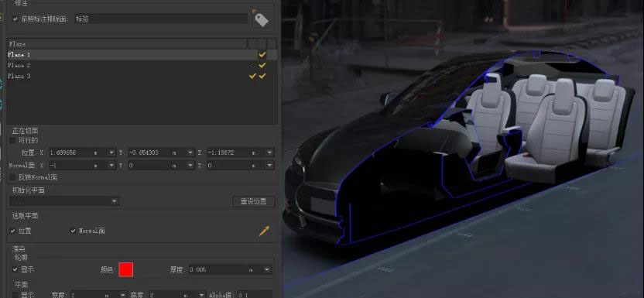Click the tag label icon
Image resolution: width=644 pixels, height=298 pixels.
tap(261, 19)
